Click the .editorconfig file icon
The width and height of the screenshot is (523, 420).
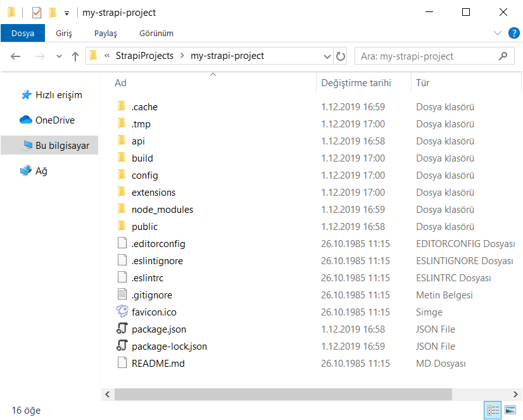coord(122,243)
